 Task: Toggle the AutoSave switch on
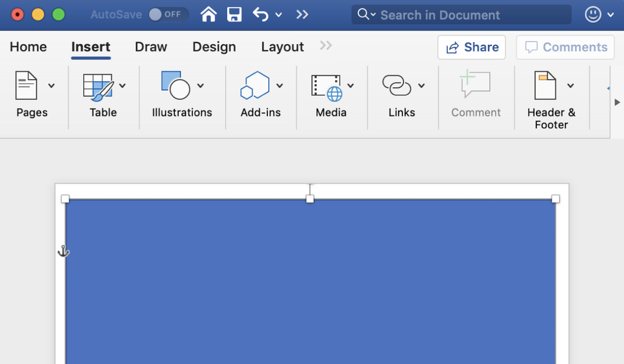[168, 15]
